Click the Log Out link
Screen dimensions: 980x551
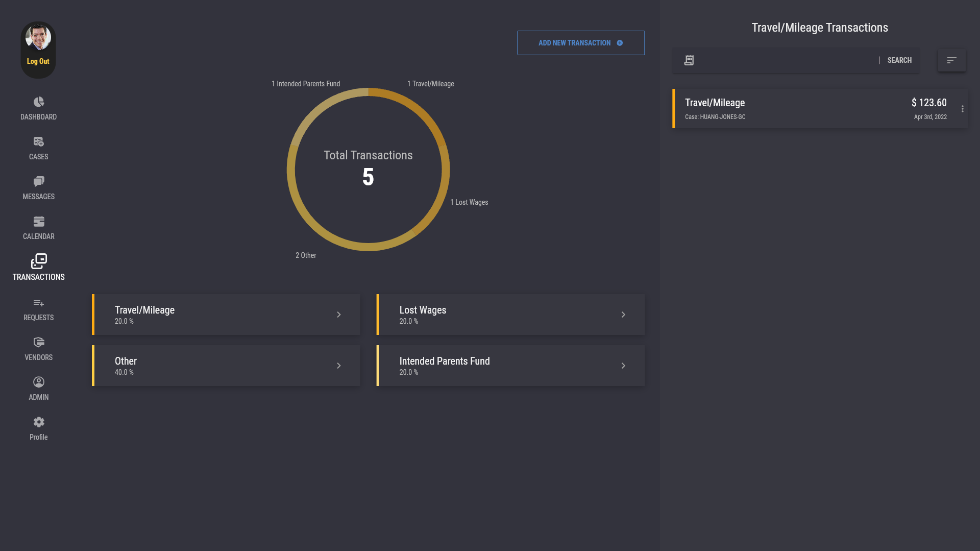pyautogui.click(x=38, y=61)
